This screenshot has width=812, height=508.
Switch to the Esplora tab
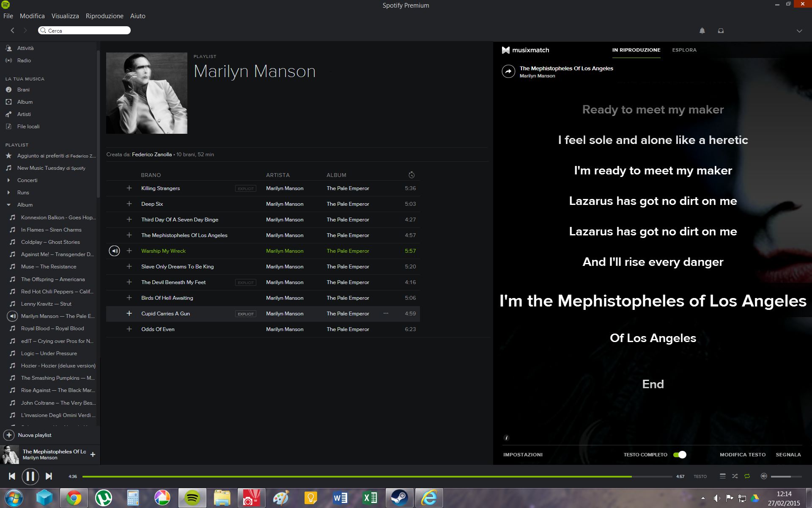point(684,50)
